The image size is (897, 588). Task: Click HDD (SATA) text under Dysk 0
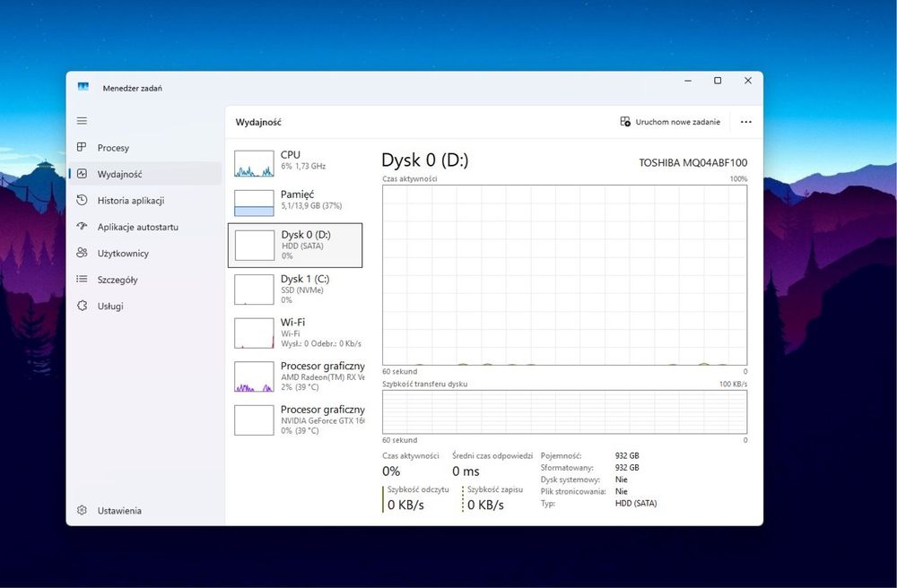(x=302, y=246)
